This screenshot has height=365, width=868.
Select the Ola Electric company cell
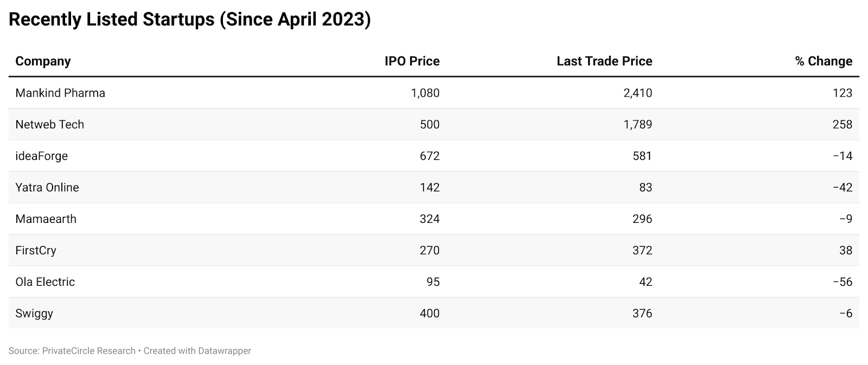pyautogui.click(x=45, y=282)
